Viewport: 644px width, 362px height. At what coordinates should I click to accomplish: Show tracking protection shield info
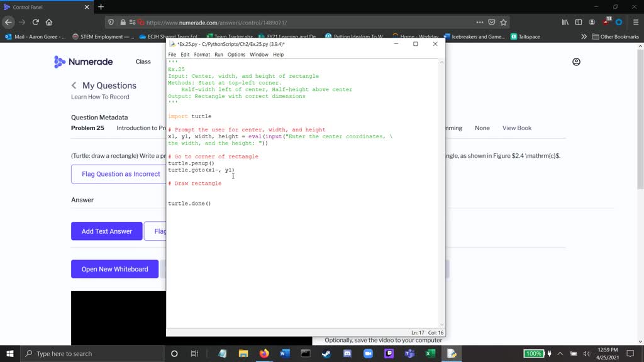[111, 22]
